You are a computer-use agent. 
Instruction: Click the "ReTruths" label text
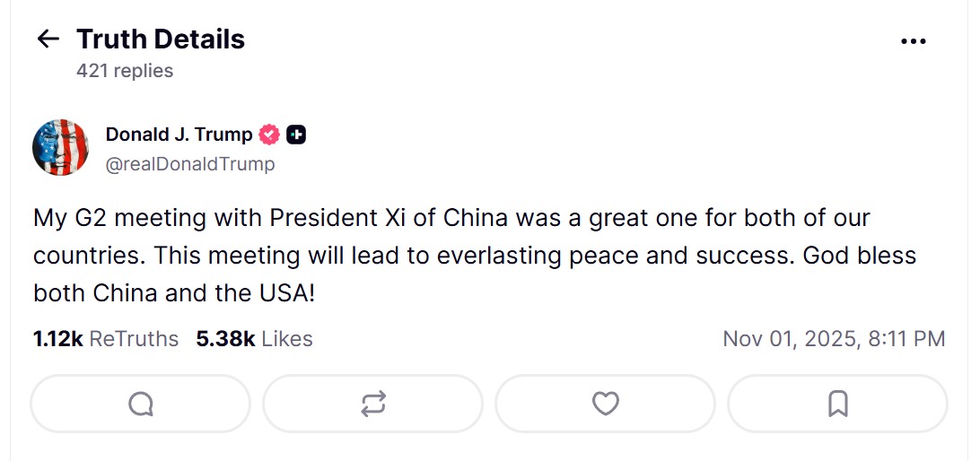tap(134, 339)
